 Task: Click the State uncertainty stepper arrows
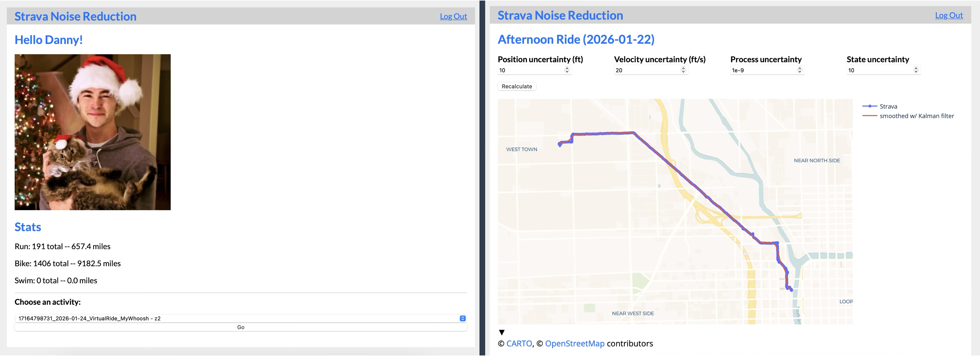point(916,70)
